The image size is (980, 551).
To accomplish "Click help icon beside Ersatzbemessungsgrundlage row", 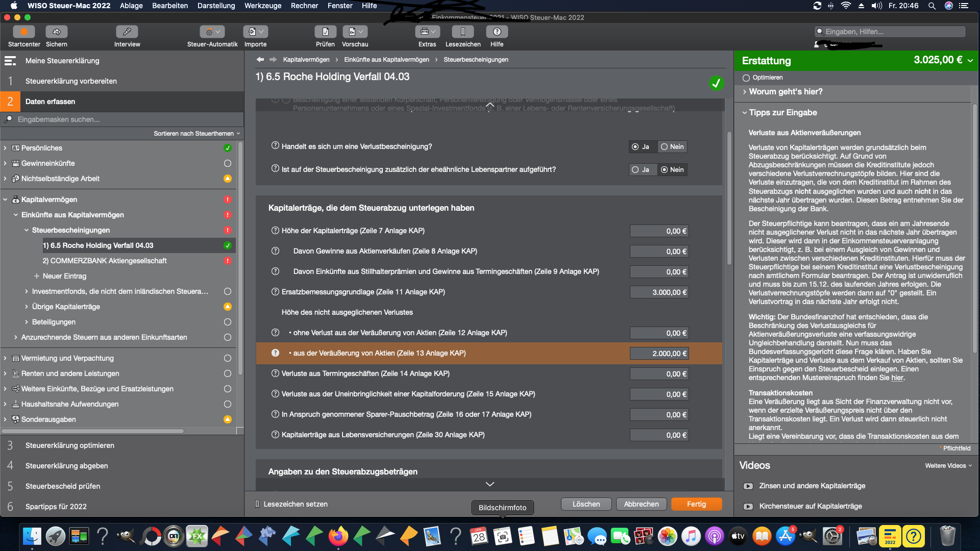I will [x=275, y=292].
